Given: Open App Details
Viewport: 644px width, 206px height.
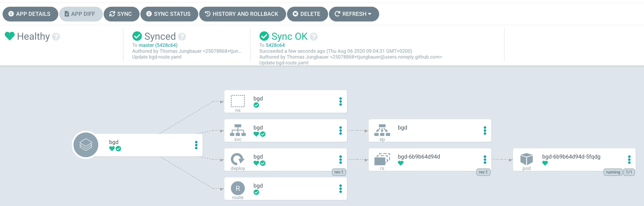Looking at the screenshot, I should 30,14.
